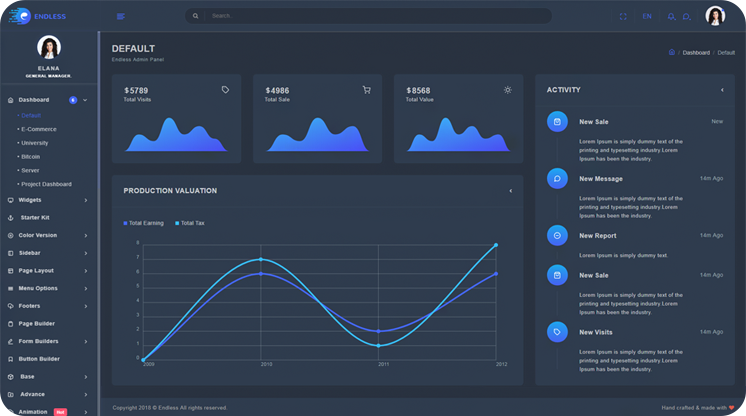Open the notification bell icon
This screenshot has width=746, height=416.
click(672, 16)
